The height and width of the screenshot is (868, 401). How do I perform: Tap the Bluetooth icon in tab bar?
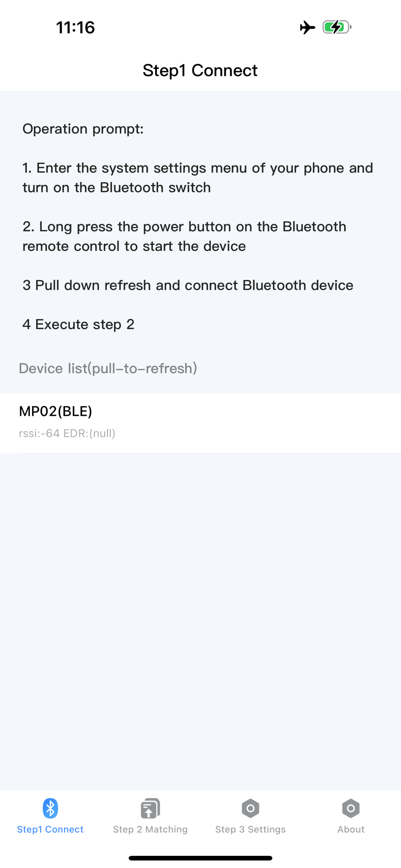point(50,808)
